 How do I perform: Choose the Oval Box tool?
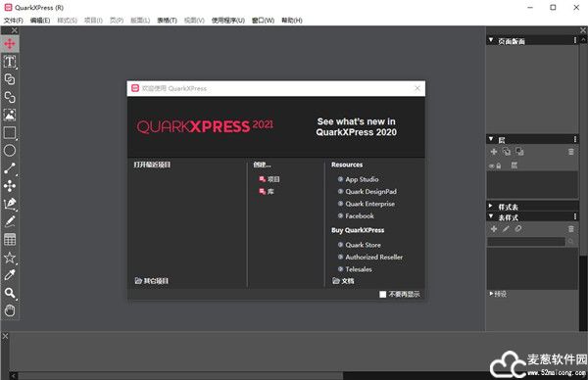point(10,150)
